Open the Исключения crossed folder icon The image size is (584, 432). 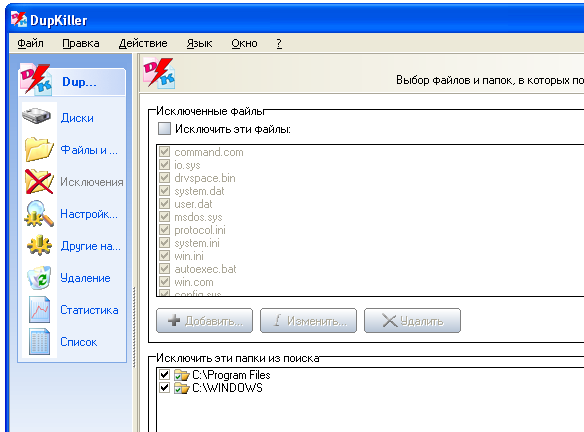click(39, 181)
